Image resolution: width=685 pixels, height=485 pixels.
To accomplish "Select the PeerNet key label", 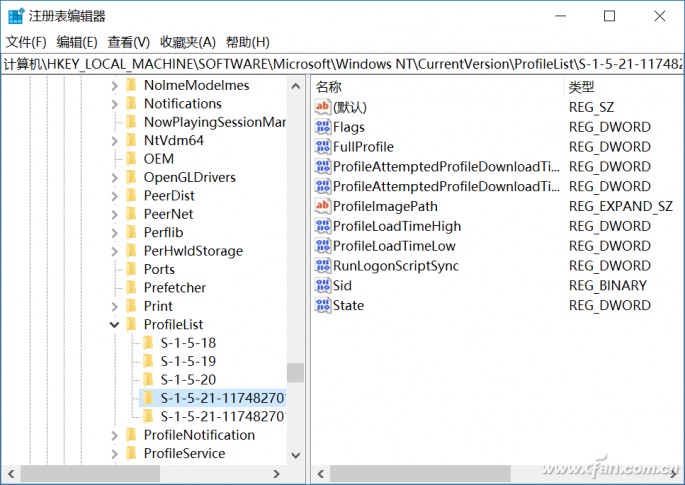I will tap(168, 214).
